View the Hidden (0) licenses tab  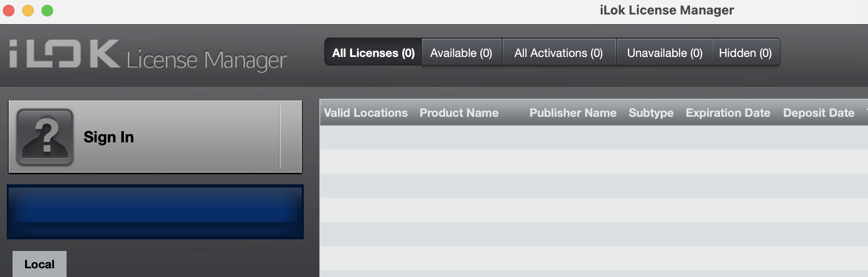746,53
